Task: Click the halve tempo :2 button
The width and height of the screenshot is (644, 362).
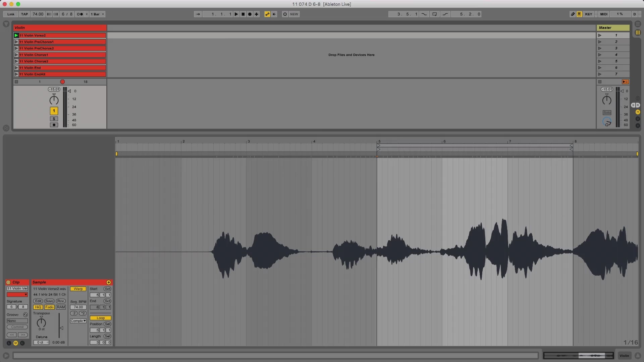Action: (x=74, y=313)
